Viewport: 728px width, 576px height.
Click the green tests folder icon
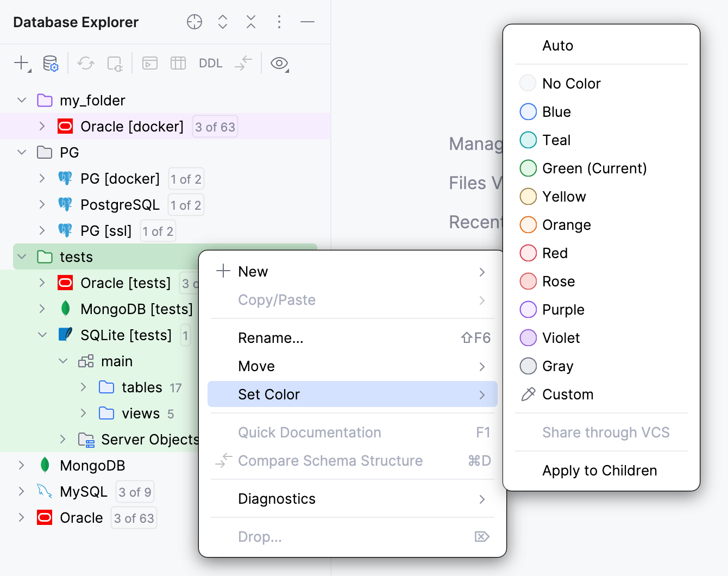45,257
